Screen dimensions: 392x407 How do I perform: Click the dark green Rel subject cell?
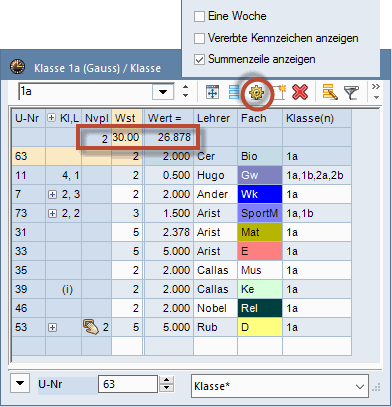click(260, 308)
